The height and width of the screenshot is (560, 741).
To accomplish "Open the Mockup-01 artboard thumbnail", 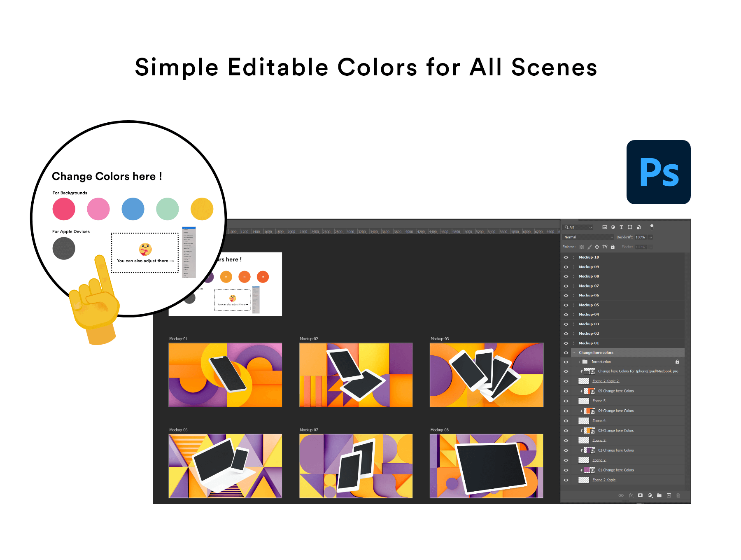I will pyautogui.click(x=225, y=375).
